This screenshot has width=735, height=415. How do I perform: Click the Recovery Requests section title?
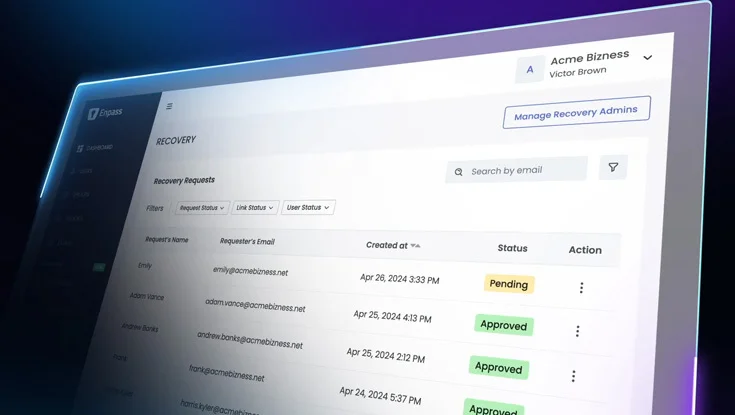click(x=184, y=181)
